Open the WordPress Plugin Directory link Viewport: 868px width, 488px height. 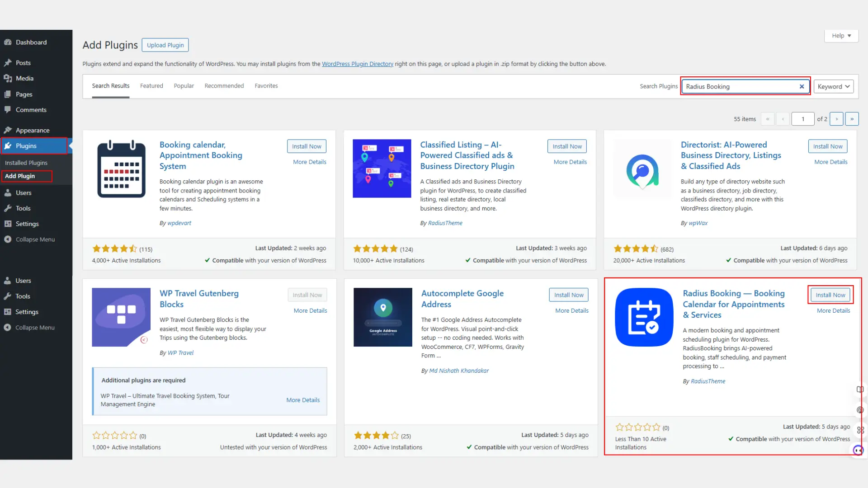pyautogui.click(x=358, y=64)
